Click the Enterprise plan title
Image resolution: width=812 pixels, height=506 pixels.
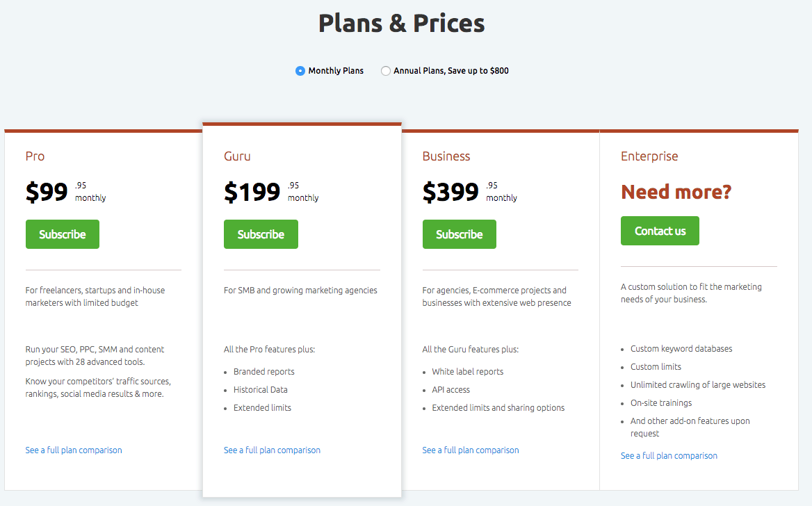(649, 156)
